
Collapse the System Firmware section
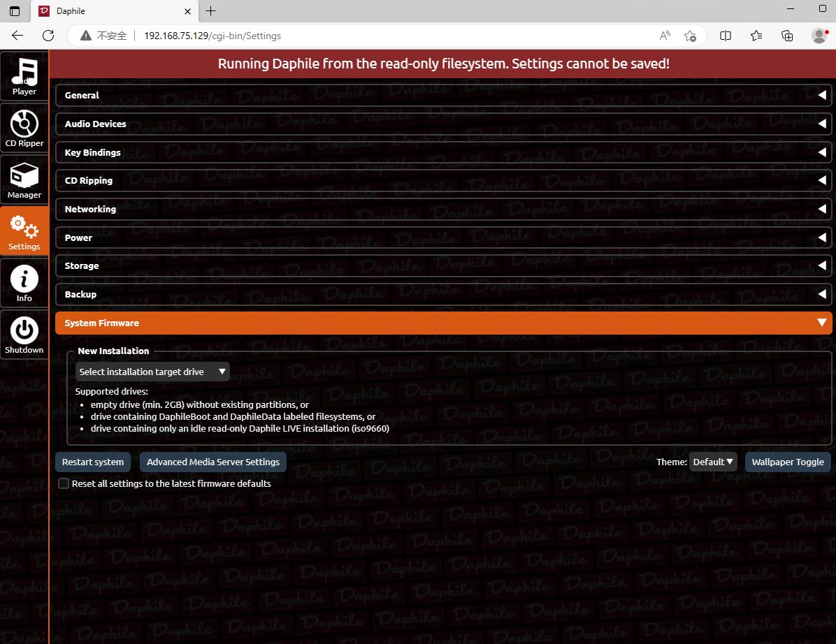[443, 323]
